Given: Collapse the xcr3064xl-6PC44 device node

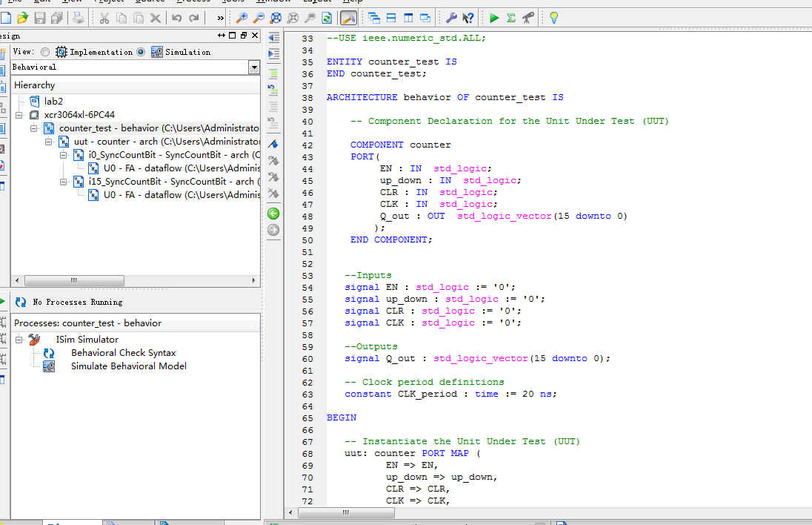Looking at the screenshot, I should [x=19, y=115].
